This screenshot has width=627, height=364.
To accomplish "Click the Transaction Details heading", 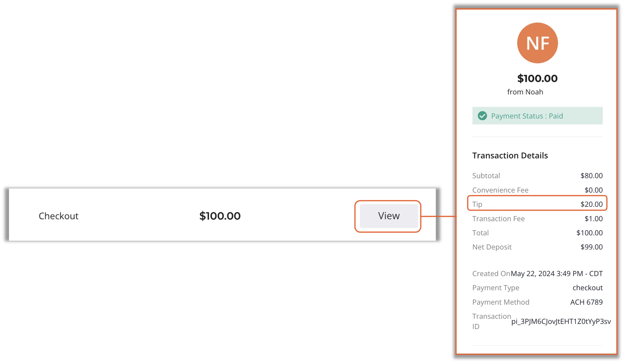I will click(x=510, y=155).
